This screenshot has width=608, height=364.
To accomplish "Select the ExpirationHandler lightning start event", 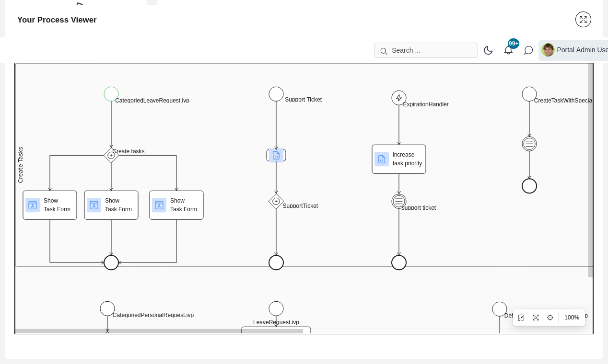I will 399,98.
